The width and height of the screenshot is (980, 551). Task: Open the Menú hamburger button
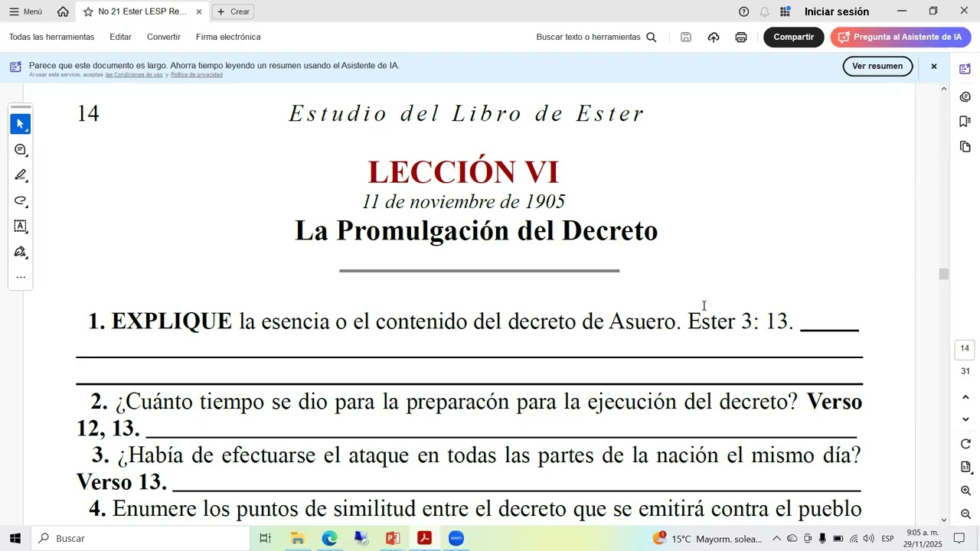[x=25, y=11]
